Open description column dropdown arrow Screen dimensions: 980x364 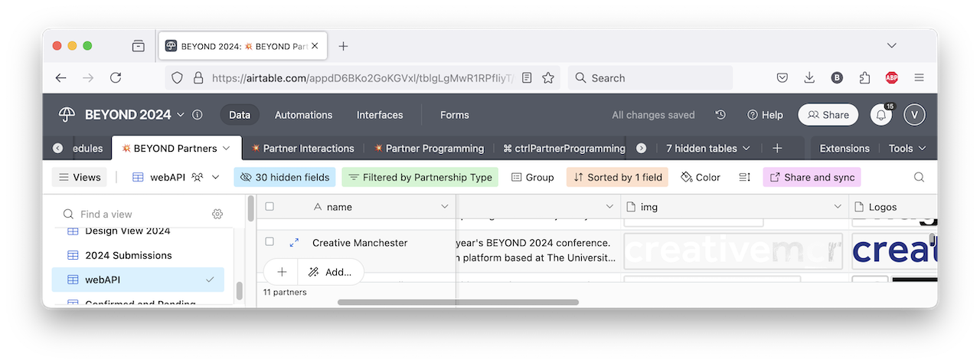[610, 207]
